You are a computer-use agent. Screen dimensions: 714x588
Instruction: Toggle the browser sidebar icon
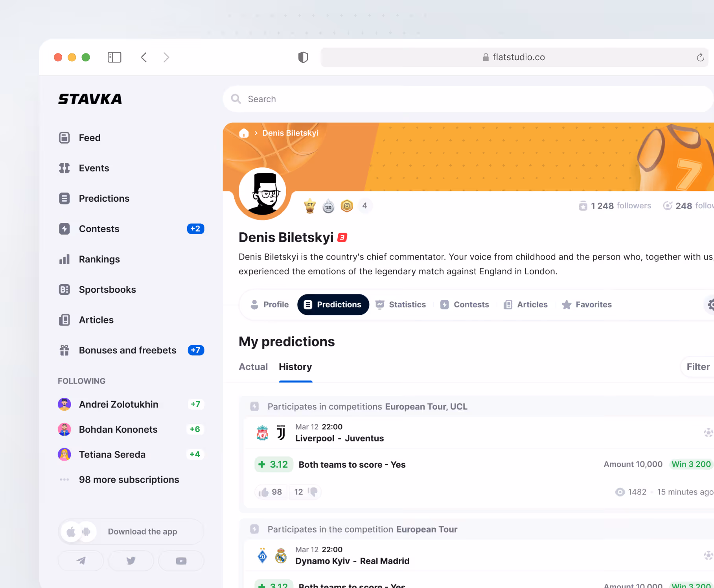(x=114, y=57)
